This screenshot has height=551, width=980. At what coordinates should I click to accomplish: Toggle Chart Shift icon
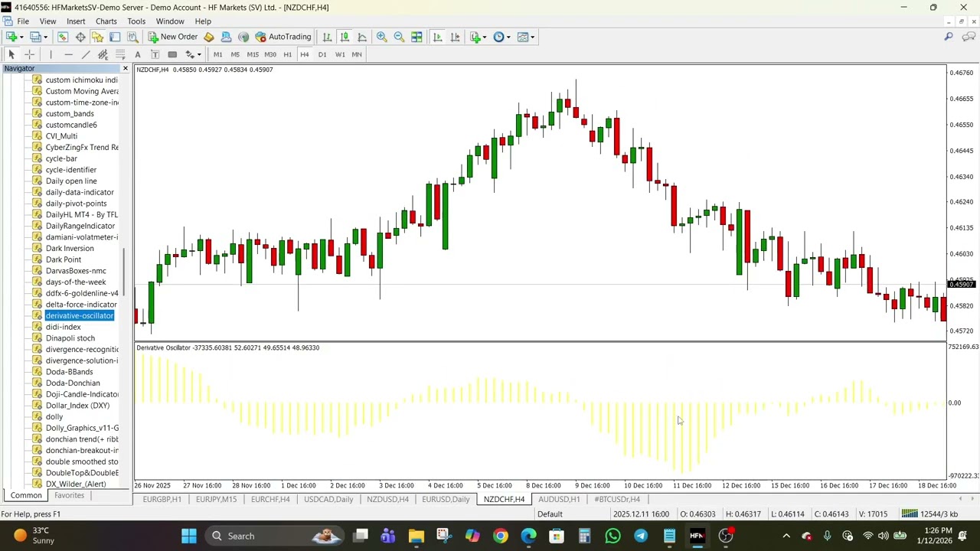click(455, 37)
